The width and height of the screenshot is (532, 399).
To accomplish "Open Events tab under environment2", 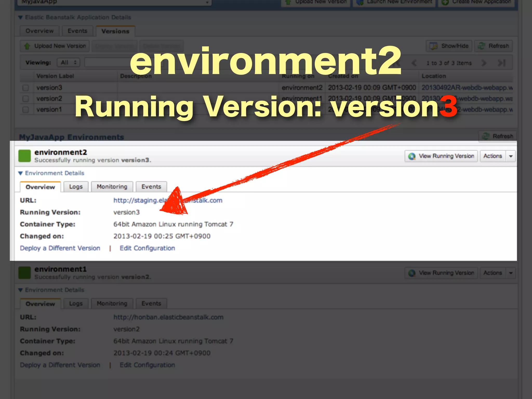I will point(151,187).
